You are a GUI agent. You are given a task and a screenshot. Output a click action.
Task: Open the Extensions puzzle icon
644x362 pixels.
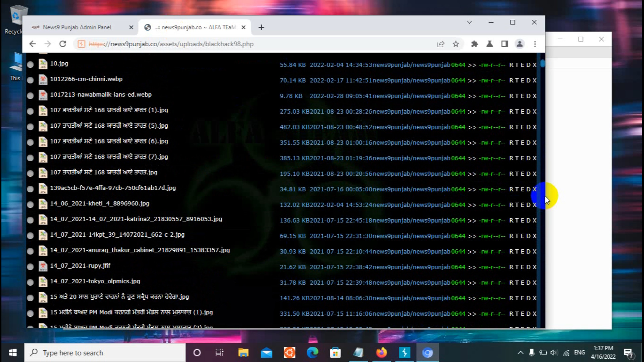[x=474, y=44]
